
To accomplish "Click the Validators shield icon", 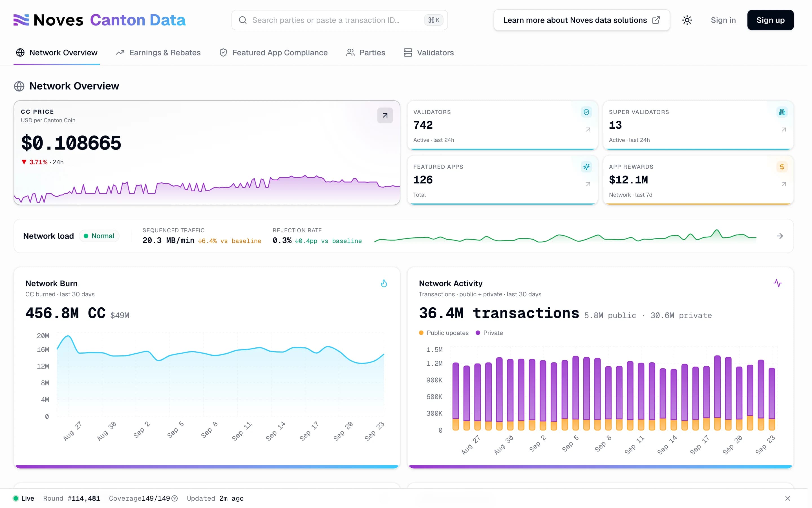I will pos(586,112).
